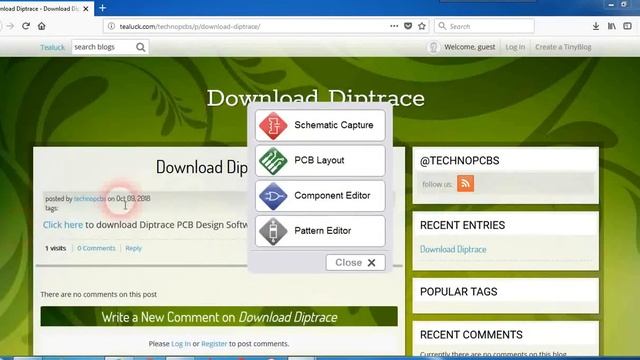Click the address bar URL
Image resolution: width=640 pixels, height=360 pixels.
click(x=190, y=27)
